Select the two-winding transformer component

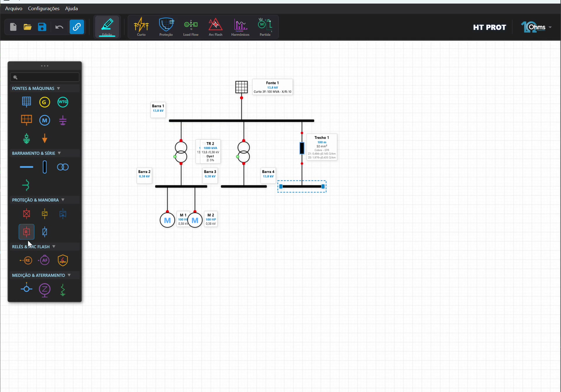point(63,167)
